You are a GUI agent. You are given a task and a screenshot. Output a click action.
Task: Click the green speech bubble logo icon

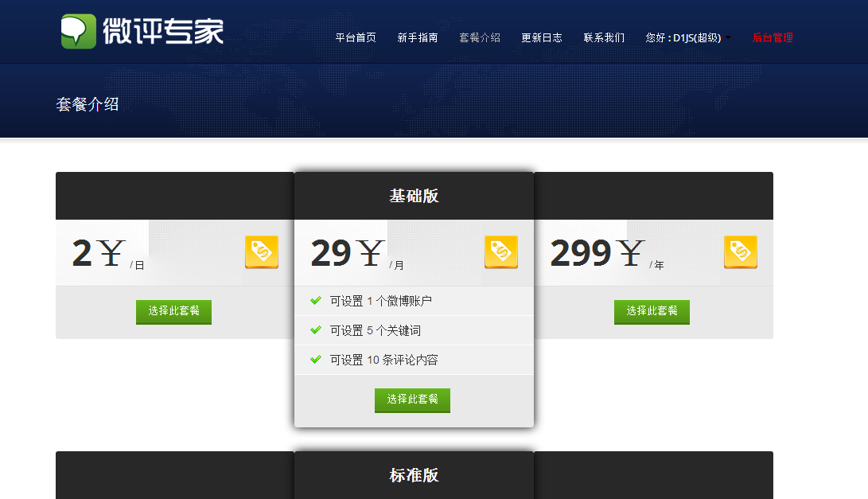79,32
